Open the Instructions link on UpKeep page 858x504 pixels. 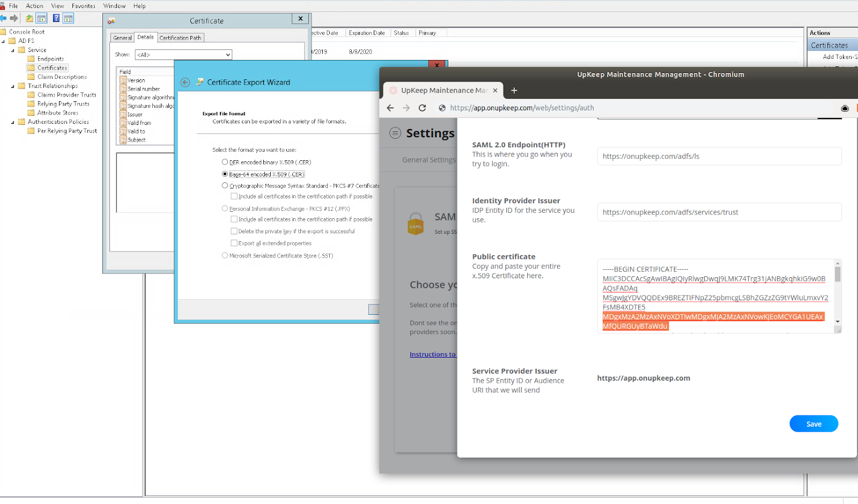coord(432,354)
